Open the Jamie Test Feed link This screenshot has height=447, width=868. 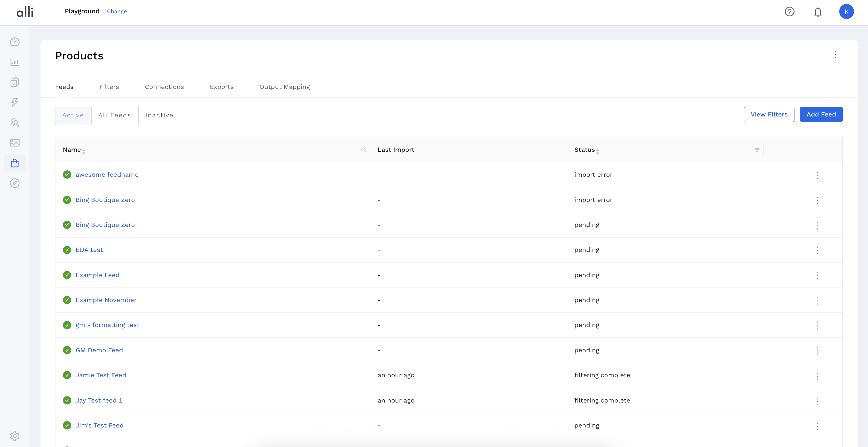click(101, 375)
